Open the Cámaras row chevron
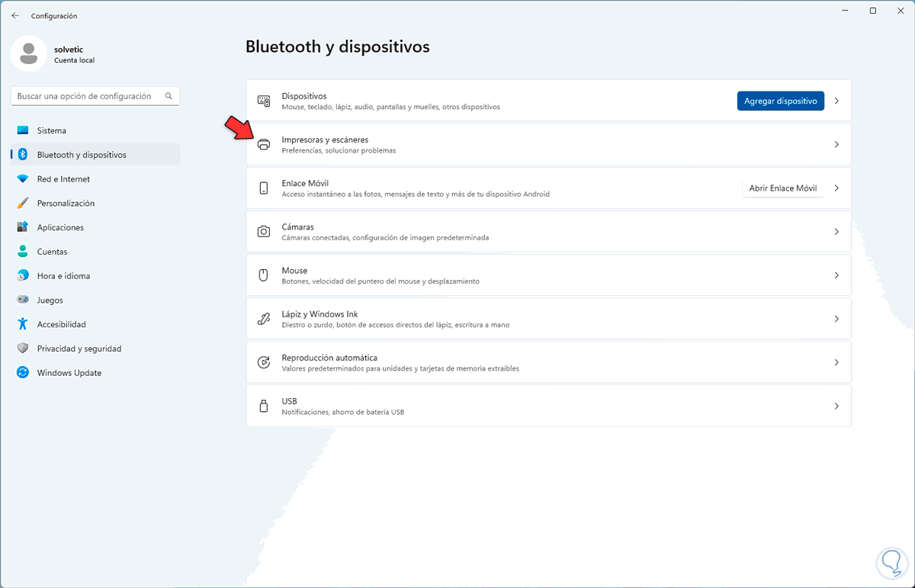Screen dimensions: 915x588 click(836, 232)
